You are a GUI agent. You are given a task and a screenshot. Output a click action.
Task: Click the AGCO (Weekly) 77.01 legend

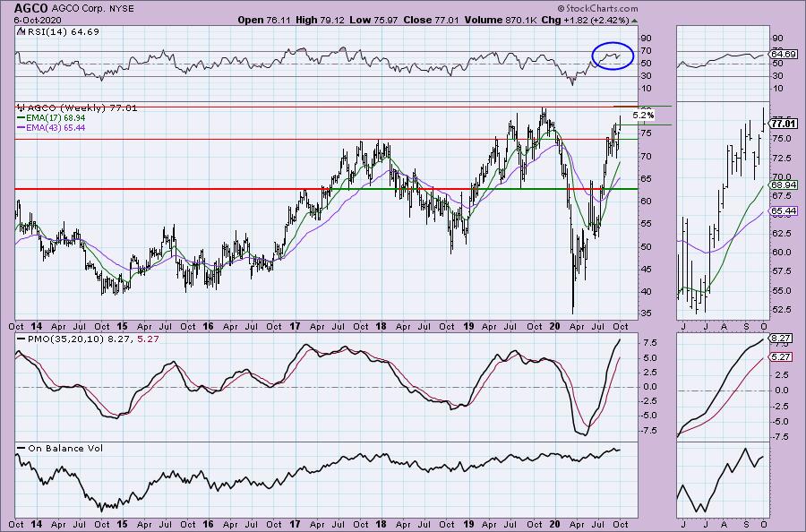[x=82, y=108]
